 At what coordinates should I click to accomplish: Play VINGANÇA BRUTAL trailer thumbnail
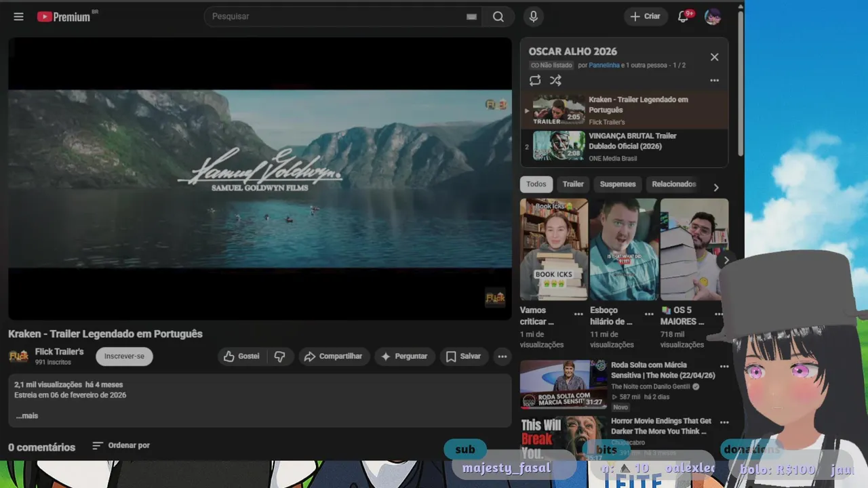[559, 146]
